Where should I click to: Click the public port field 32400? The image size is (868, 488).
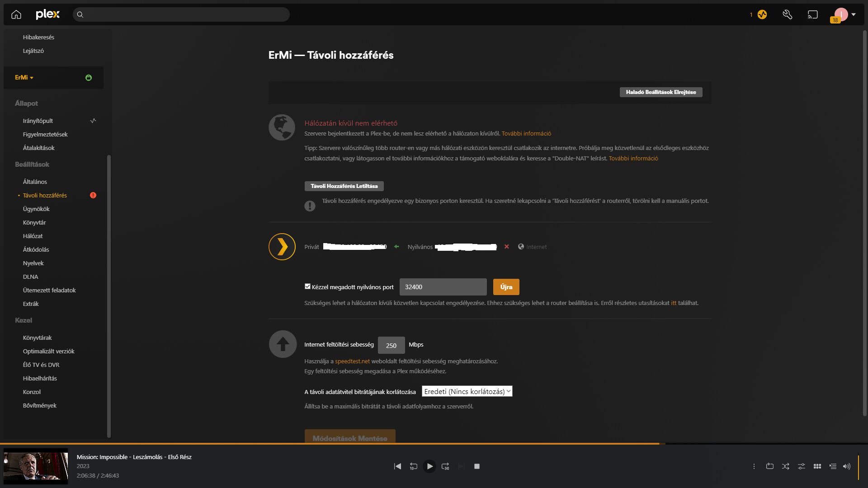click(443, 287)
